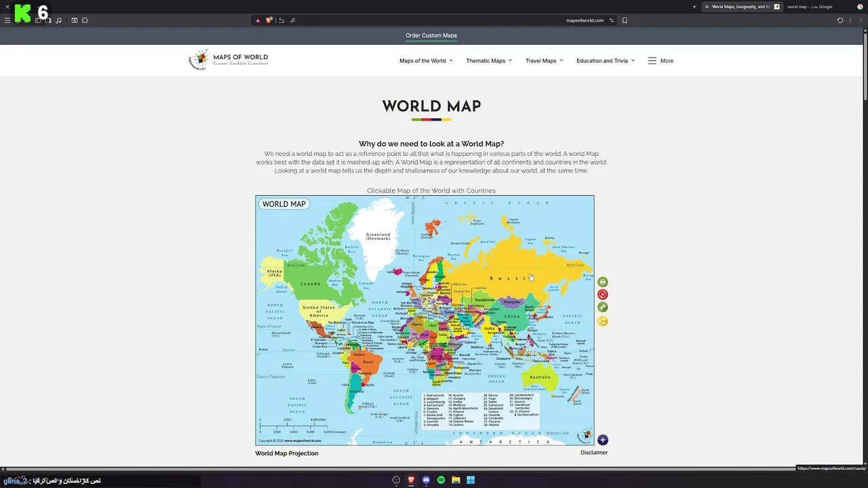This screenshot has width=868, height=488.
Task: Open the Brave Shields lion icon
Action: pos(269,20)
